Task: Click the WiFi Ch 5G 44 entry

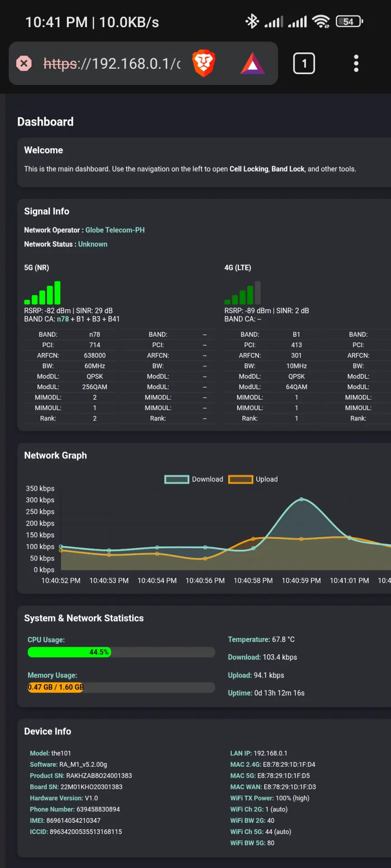Action: click(261, 832)
